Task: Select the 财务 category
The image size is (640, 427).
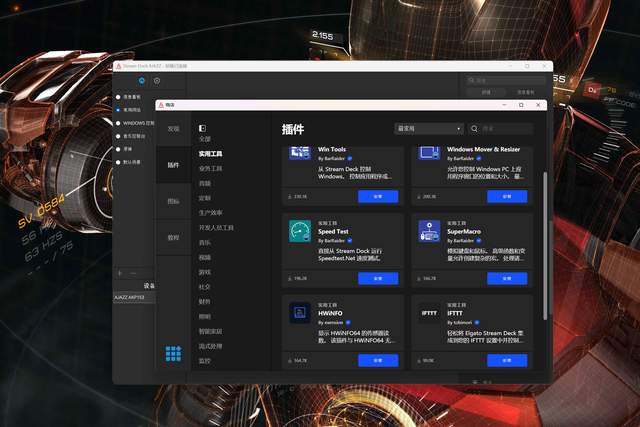Action: coord(205,301)
